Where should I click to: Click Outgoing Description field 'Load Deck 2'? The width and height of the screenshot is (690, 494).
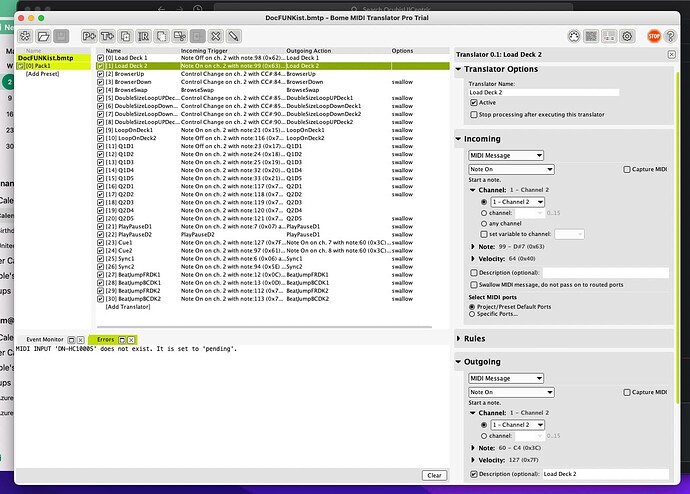click(x=605, y=474)
